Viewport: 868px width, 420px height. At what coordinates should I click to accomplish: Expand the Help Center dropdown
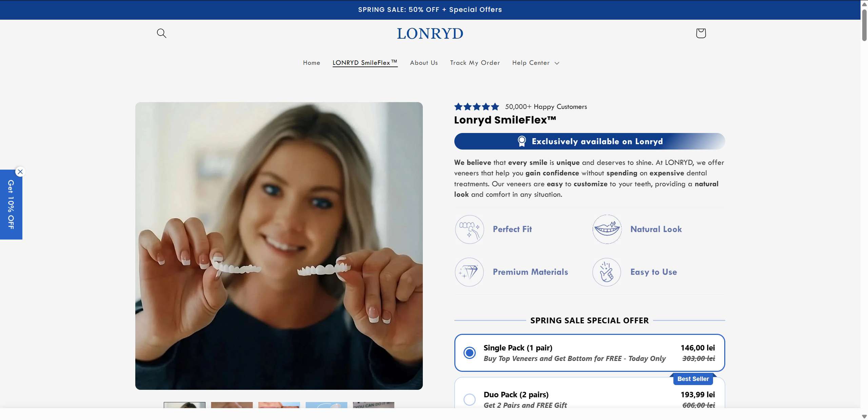coord(535,63)
